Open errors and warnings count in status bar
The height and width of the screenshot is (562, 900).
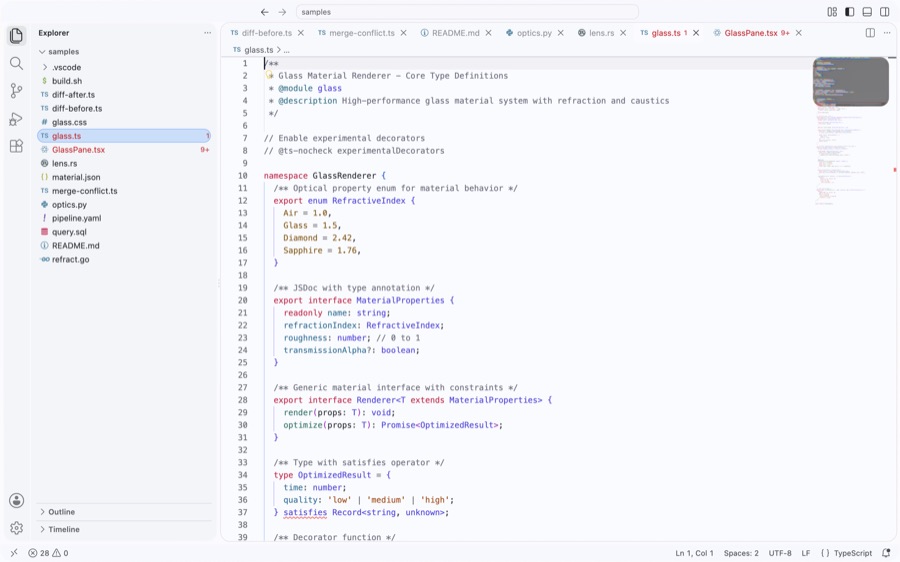(48, 553)
